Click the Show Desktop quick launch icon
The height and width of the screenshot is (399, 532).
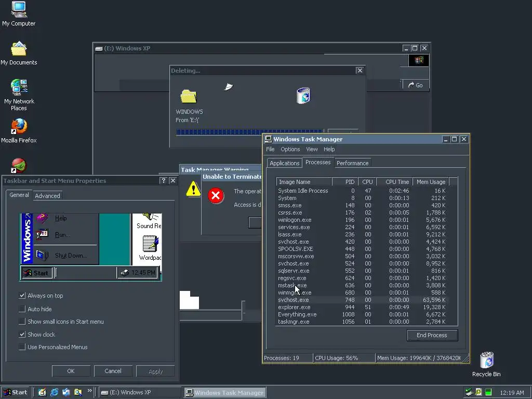click(42, 392)
